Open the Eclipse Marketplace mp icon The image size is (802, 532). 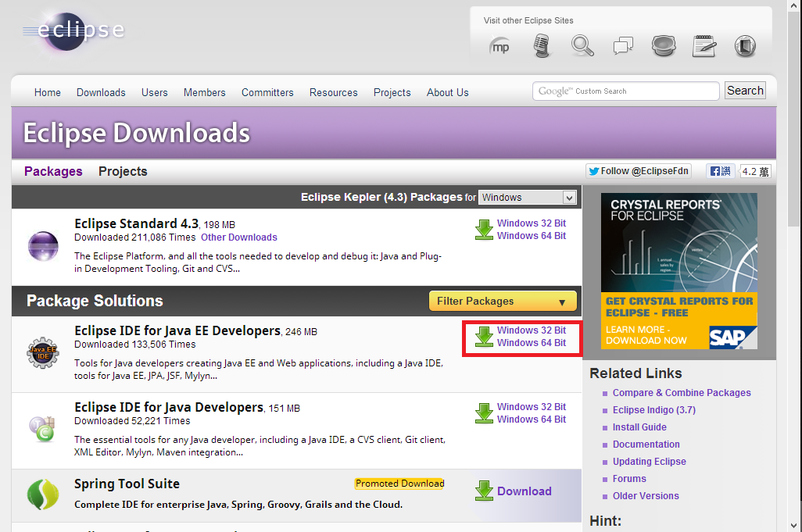point(499,47)
